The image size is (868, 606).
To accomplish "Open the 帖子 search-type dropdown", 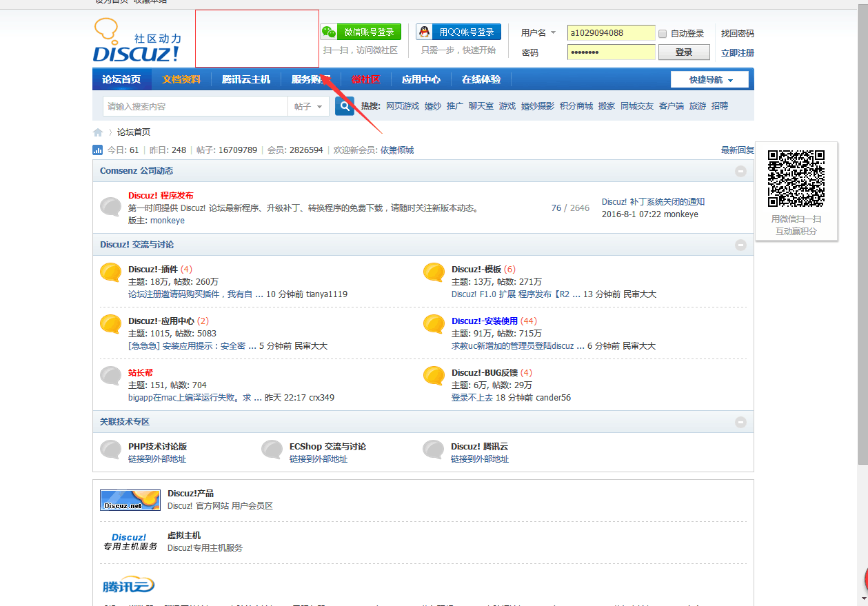I will point(309,106).
